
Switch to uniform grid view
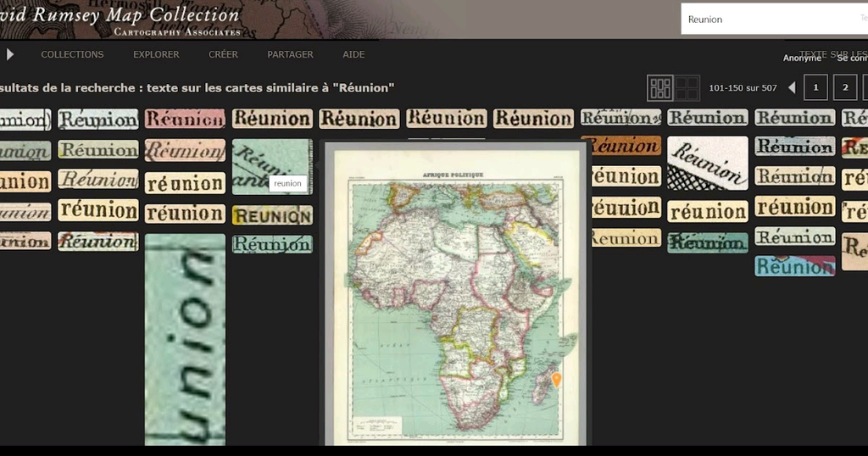(x=687, y=87)
